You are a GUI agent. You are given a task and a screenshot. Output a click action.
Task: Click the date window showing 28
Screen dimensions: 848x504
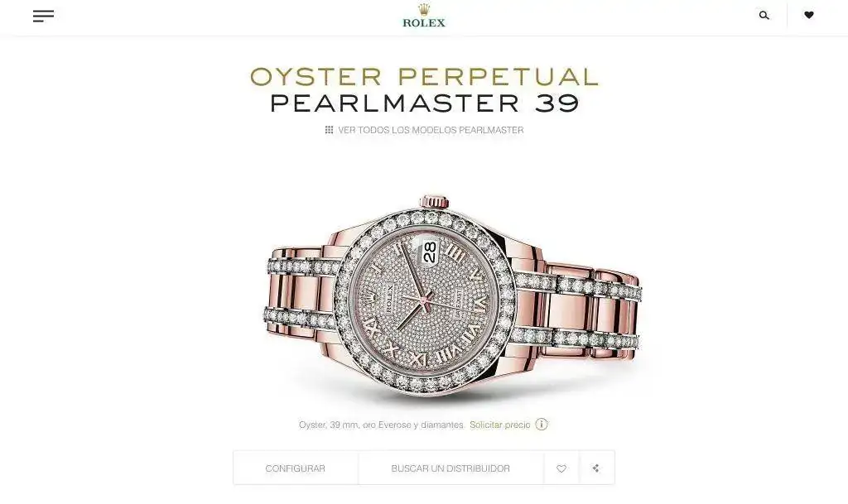pyautogui.click(x=430, y=252)
